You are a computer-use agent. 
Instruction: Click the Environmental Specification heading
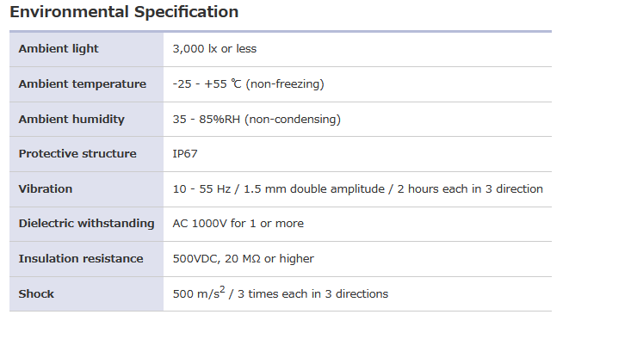(x=124, y=12)
